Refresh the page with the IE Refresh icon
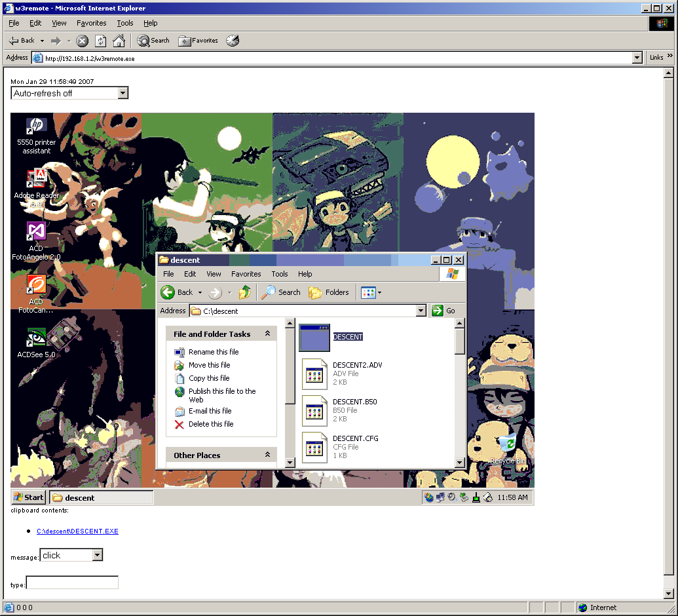This screenshot has width=678, height=616. (x=101, y=41)
